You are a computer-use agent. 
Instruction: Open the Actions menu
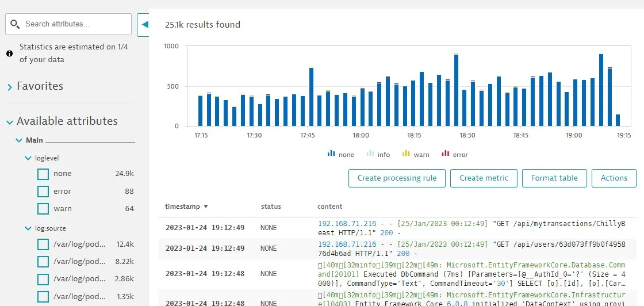[x=614, y=178]
